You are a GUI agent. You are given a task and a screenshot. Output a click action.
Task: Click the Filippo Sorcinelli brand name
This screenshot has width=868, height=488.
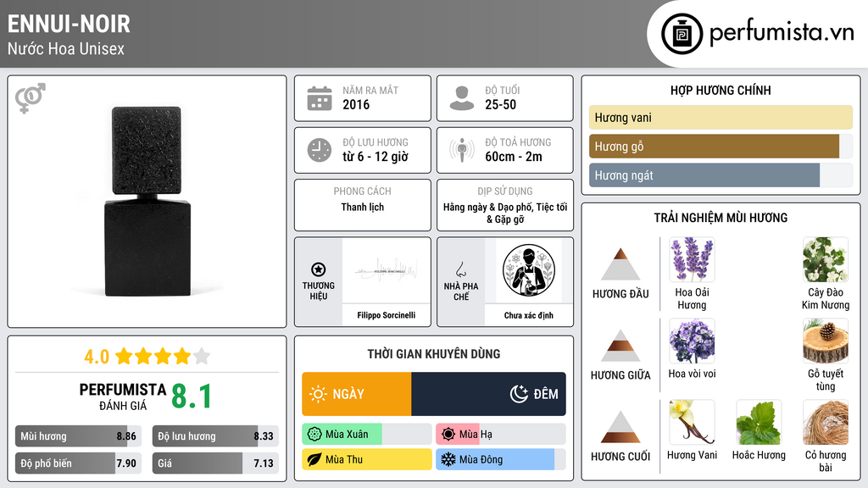pyautogui.click(x=386, y=315)
